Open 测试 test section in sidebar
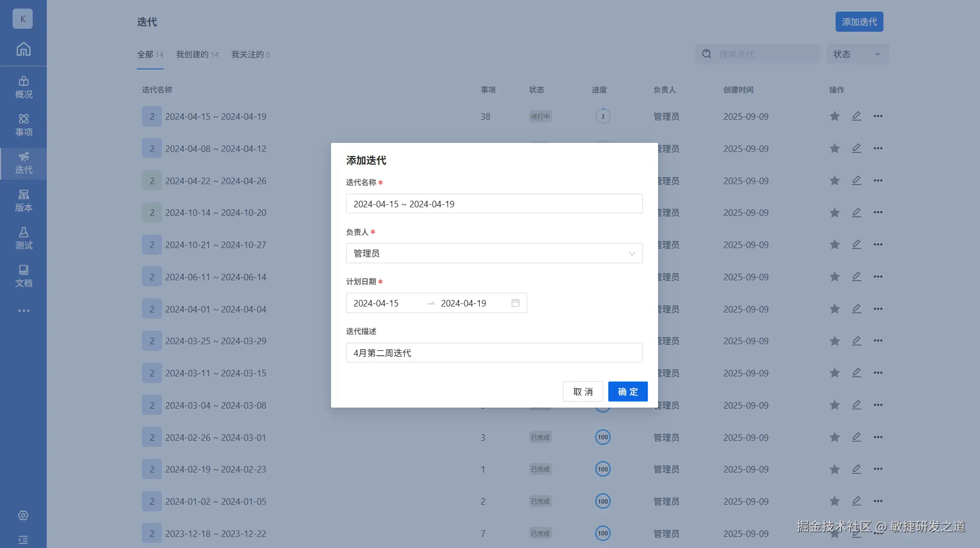Image resolution: width=980 pixels, height=548 pixels. point(23,239)
